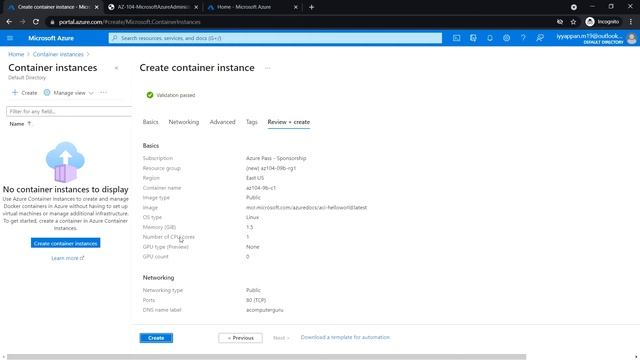The image size is (640, 360).
Task: Click the Azure search resources box
Action: pos(275,38)
